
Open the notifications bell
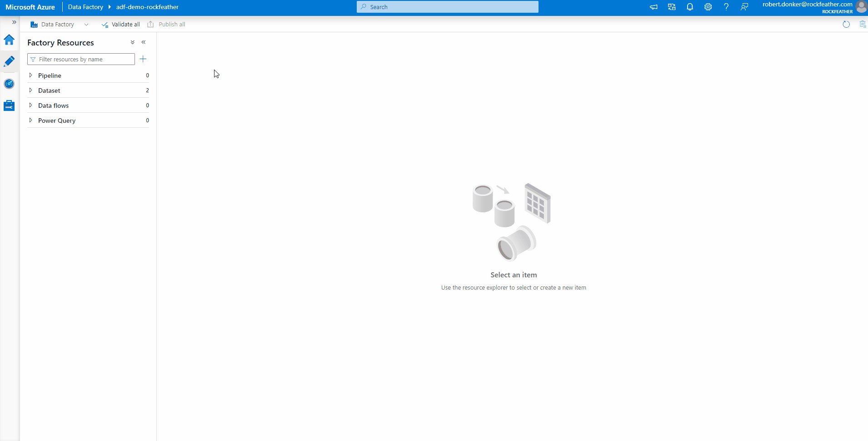pos(690,7)
